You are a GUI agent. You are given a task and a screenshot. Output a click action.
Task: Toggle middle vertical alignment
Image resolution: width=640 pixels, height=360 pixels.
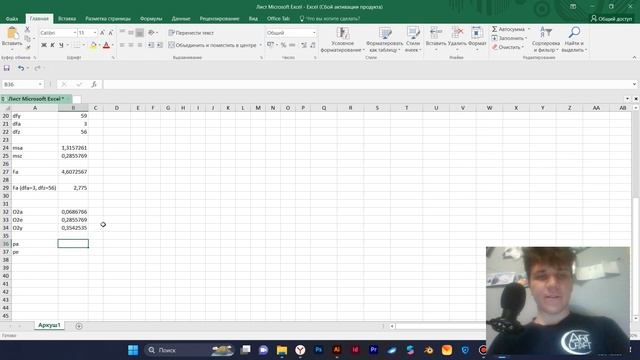click(131, 33)
